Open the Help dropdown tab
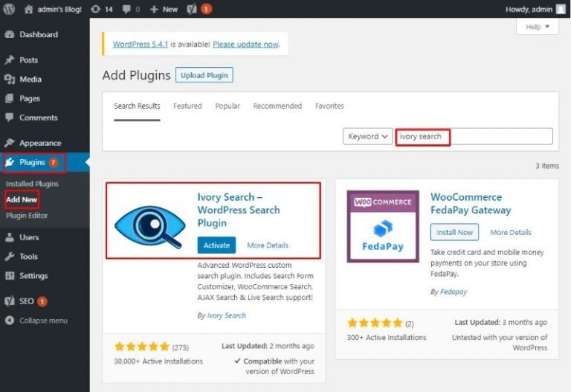571x392 pixels. (x=537, y=27)
